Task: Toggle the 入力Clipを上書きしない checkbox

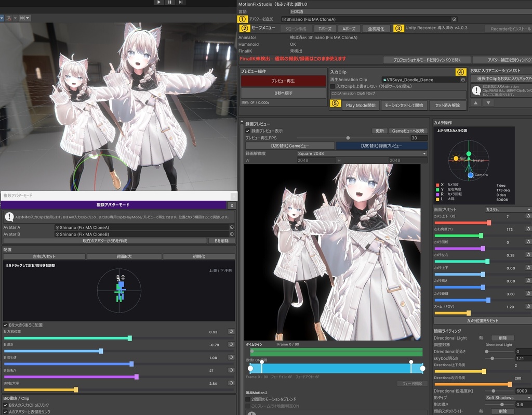Action: point(332,86)
